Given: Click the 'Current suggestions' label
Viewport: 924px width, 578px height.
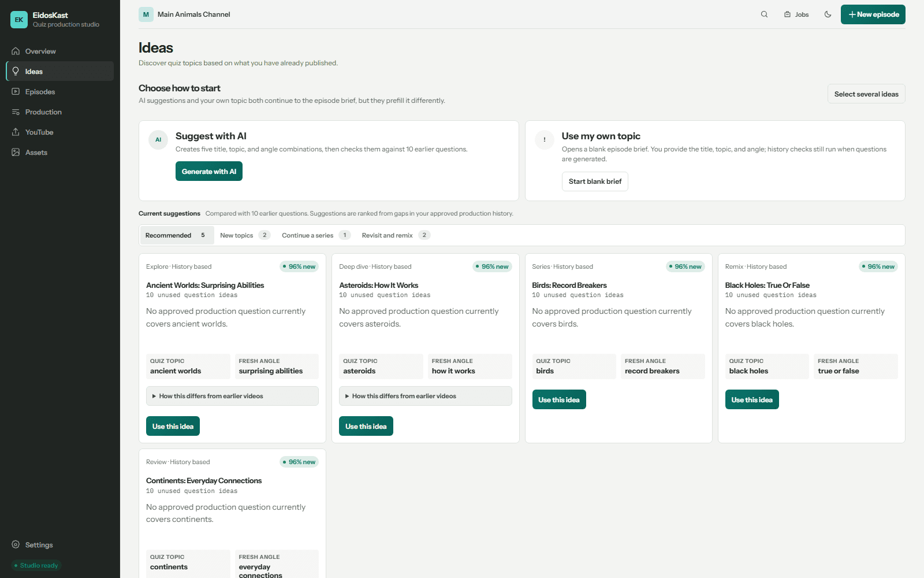Looking at the screenshot, I should click(x=169, y=213).
